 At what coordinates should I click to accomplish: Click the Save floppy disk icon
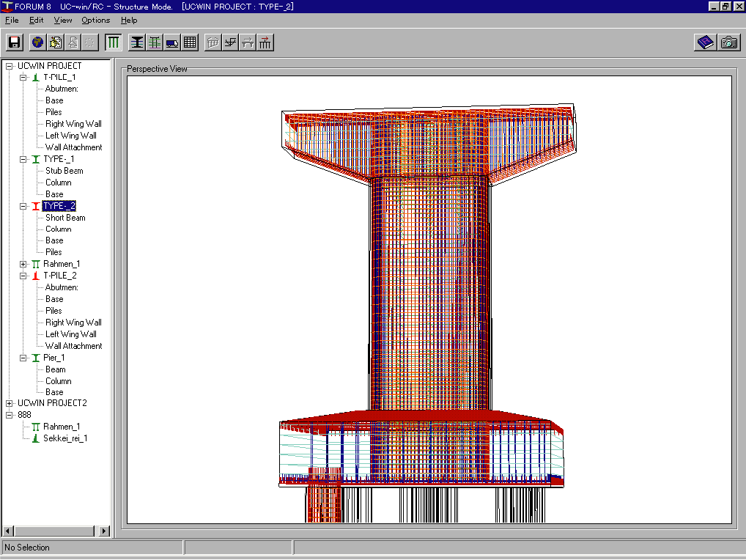pyautogui.click(x=15, y=43)
